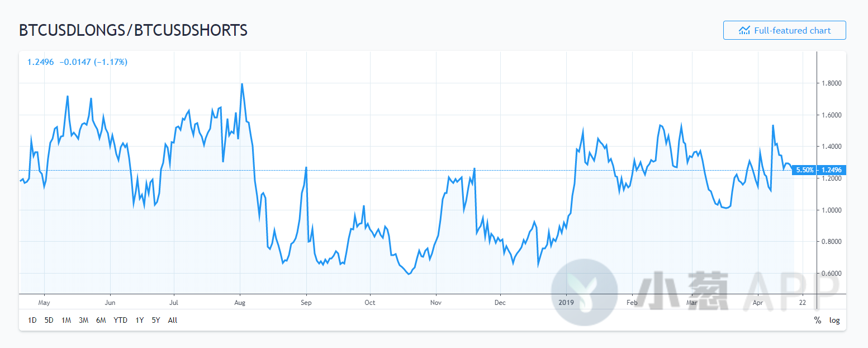Click the 0.8000 price axis label
Viewport: 868px width, 348px height.
click(831, 242)
